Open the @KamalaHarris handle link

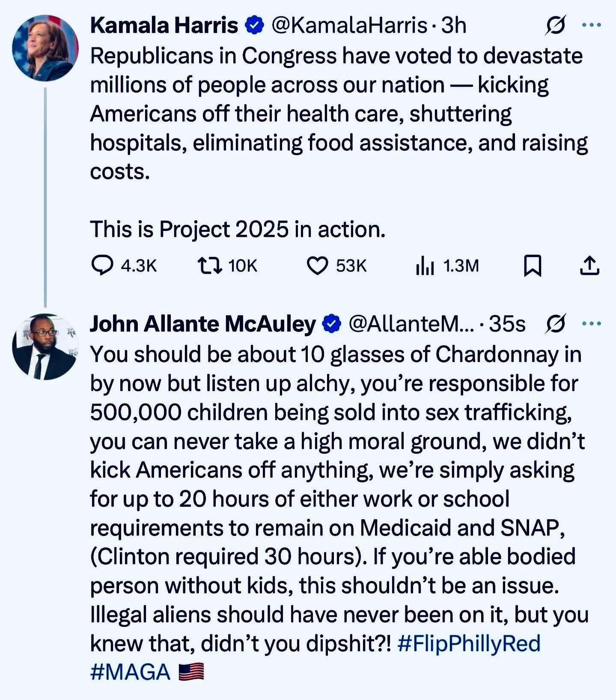[x=349, y=25]
